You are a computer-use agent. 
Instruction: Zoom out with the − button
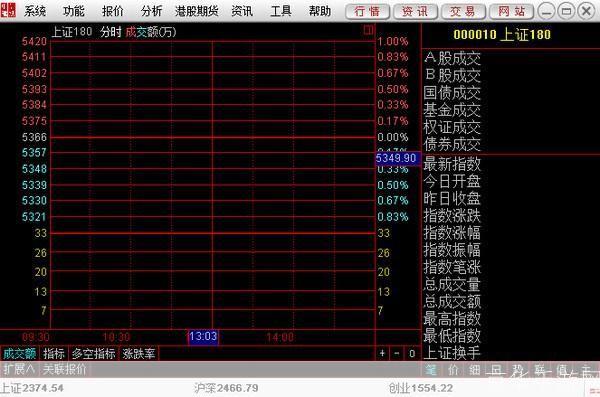pyautogui.click(x=397, y=353)
